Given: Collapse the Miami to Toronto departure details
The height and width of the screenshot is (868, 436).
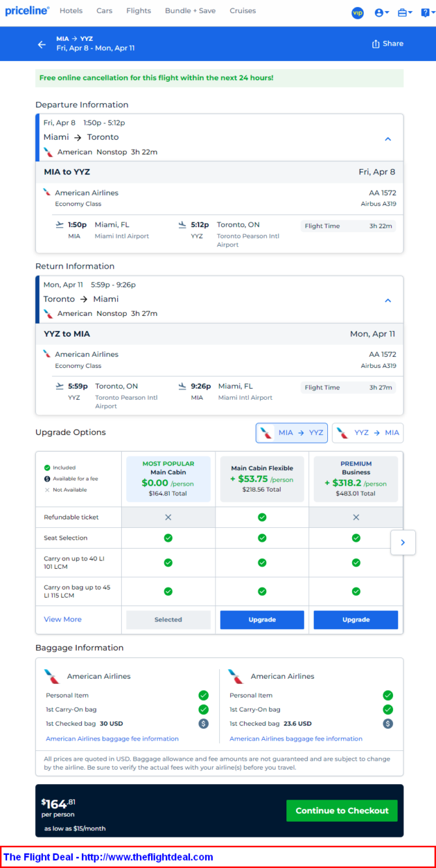Looking at the screenshot, I should 388,138.
